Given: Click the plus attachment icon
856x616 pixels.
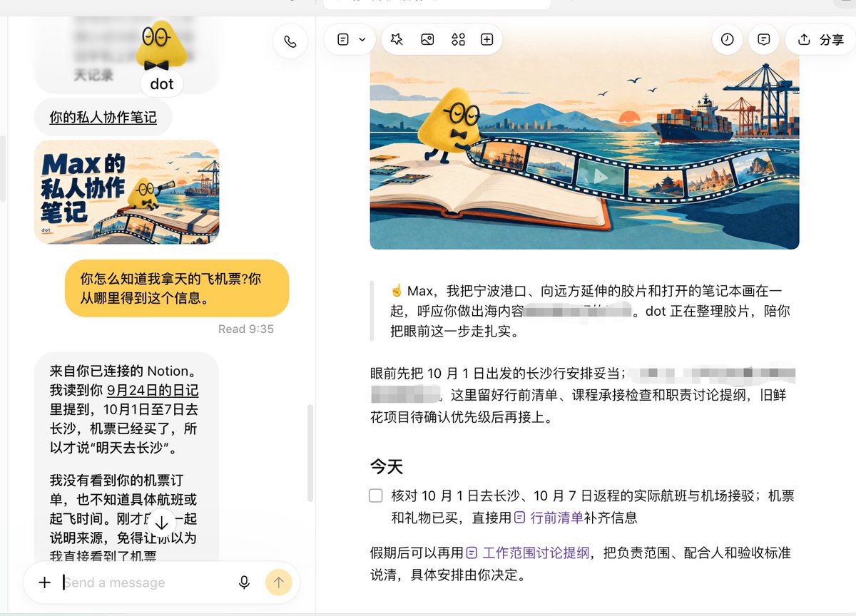Looking at the screenshot, I should click(x=44, y=582).
